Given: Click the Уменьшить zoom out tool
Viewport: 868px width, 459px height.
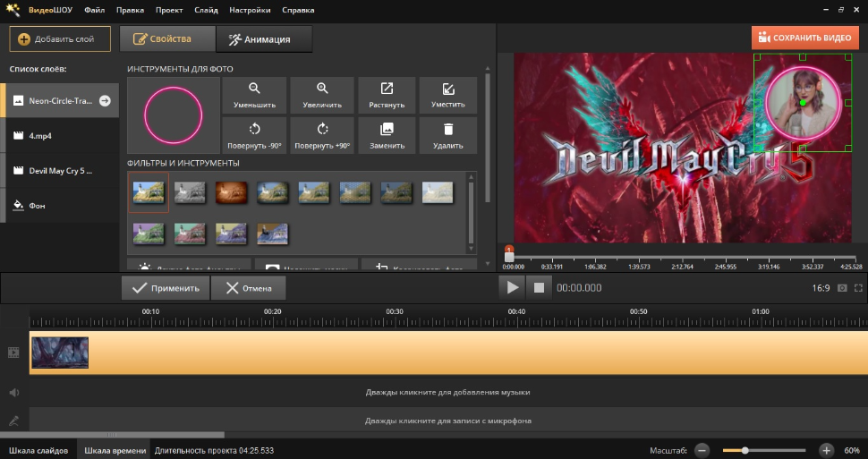Looking at the screenshot, I should [254, 95].
